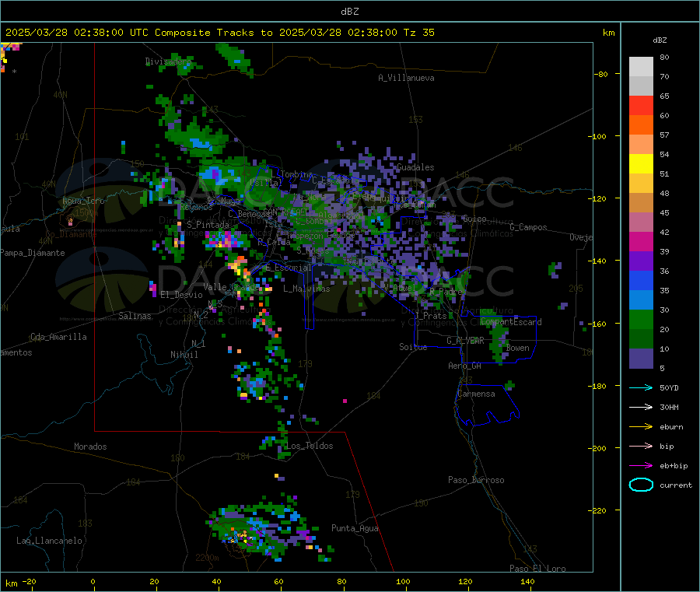Pick the purple 36-39 dBZ swatch

pos(641,261)
